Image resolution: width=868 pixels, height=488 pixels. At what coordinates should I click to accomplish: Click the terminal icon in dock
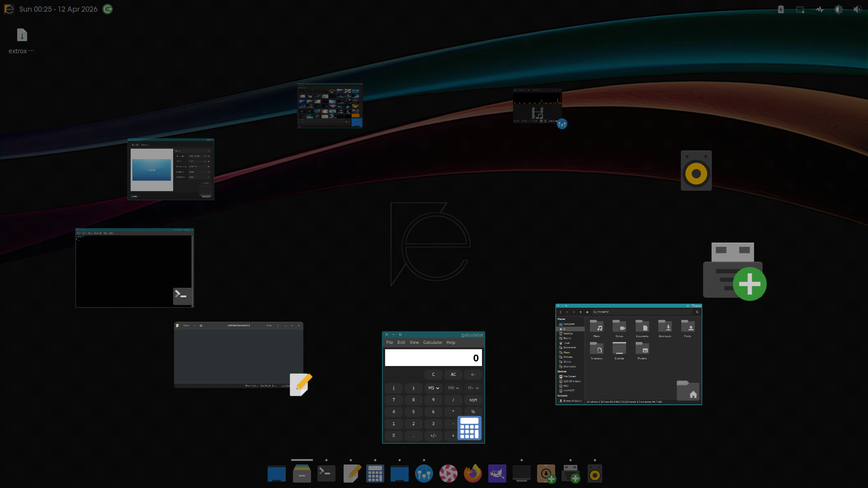[x=326, y=474]
